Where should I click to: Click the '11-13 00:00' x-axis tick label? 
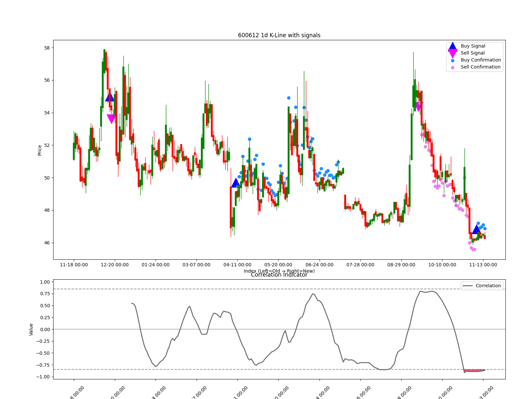click(x=483, y=265)
